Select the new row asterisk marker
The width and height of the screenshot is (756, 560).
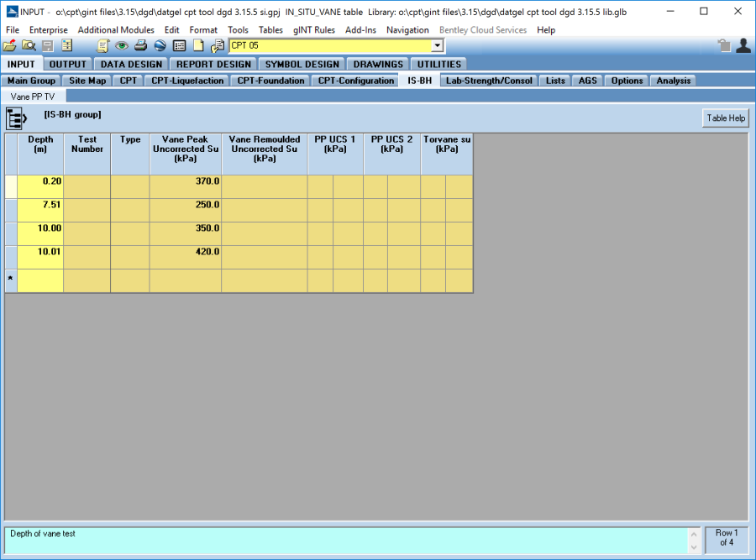(x=10, y=280)
